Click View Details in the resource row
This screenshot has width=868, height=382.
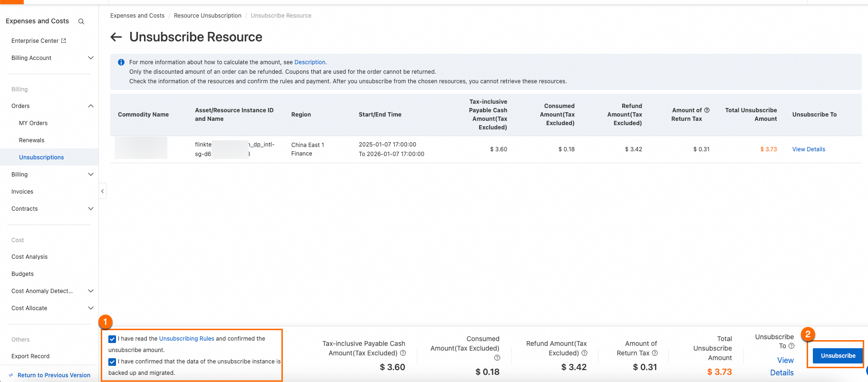click(x=808, y=149)
